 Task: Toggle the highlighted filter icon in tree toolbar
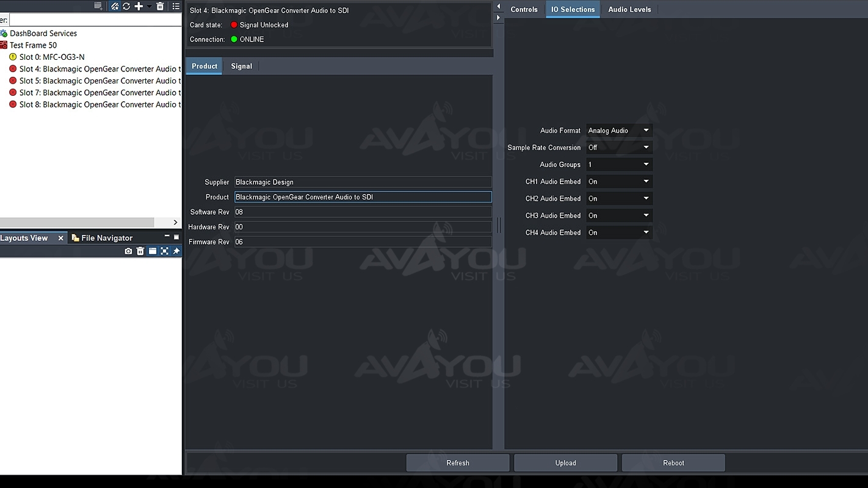click(x=114, y=6)
